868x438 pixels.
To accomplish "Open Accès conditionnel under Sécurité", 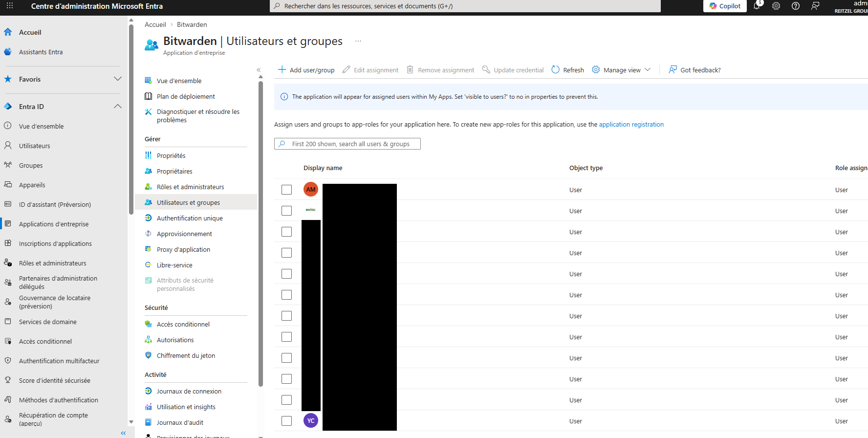I will coord(183,324).
